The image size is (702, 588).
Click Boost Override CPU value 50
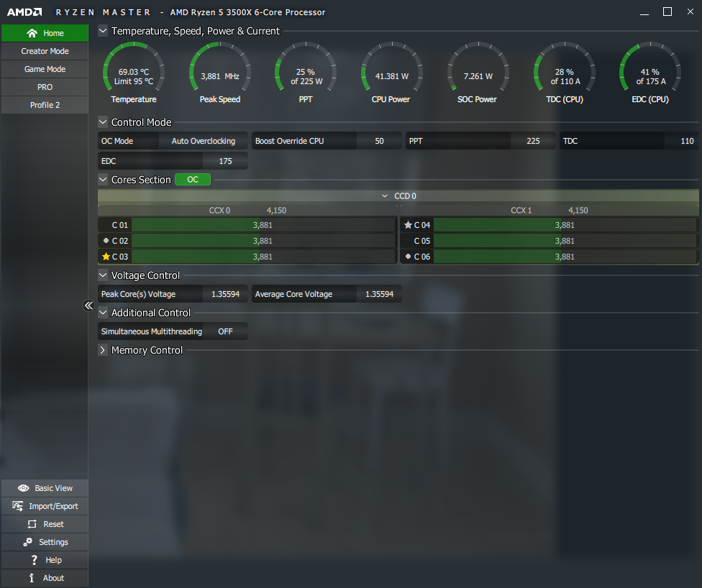(x=379, y=141)
